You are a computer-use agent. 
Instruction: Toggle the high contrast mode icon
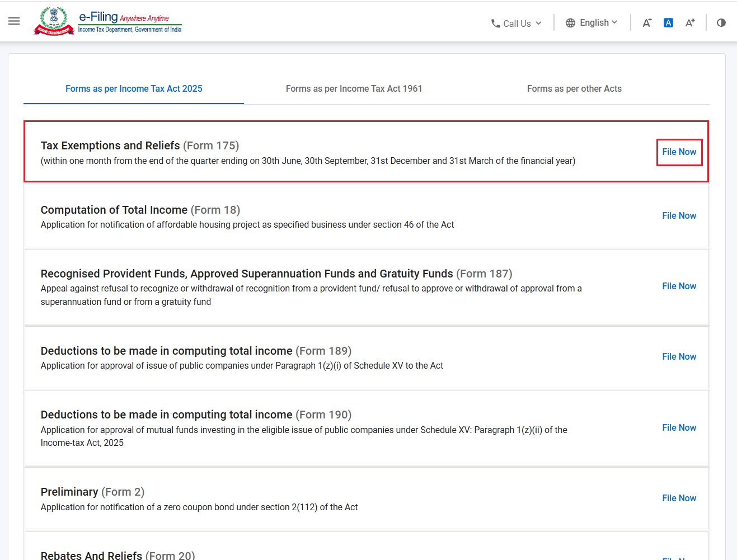point(721,23)
